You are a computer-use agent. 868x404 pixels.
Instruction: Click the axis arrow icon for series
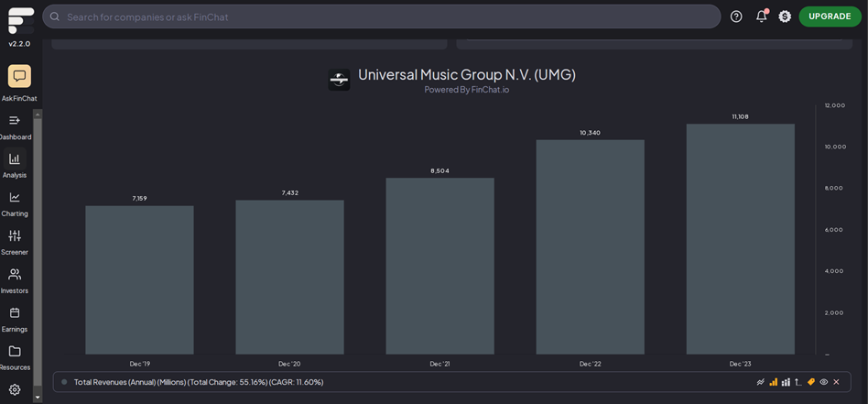pos(797,382)
